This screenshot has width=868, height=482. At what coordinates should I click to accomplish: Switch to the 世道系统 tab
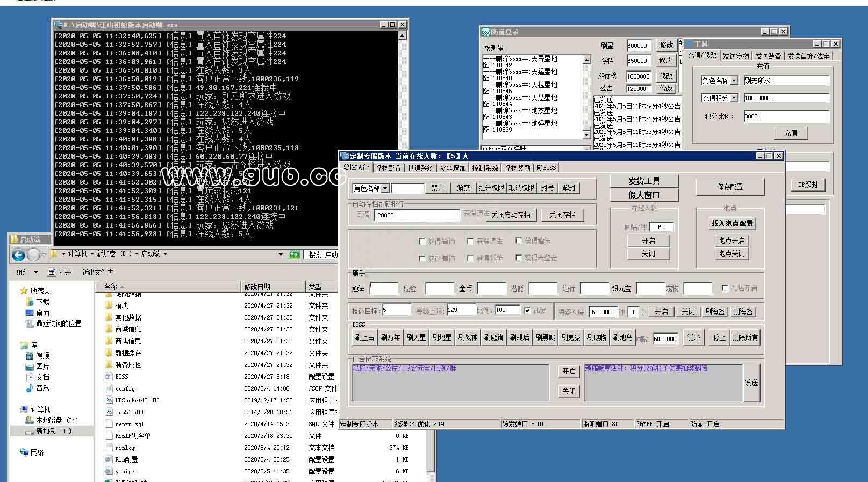point(420,168)
